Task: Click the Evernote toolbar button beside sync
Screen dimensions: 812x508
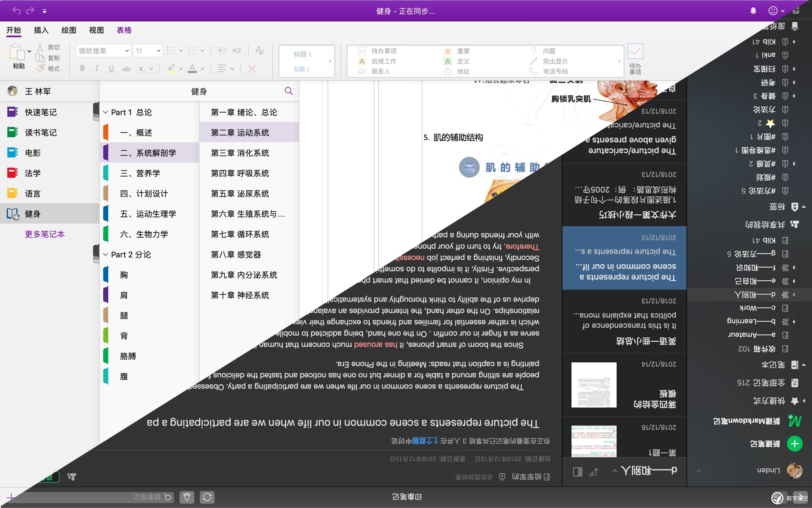Action: [x=187, y=497]
